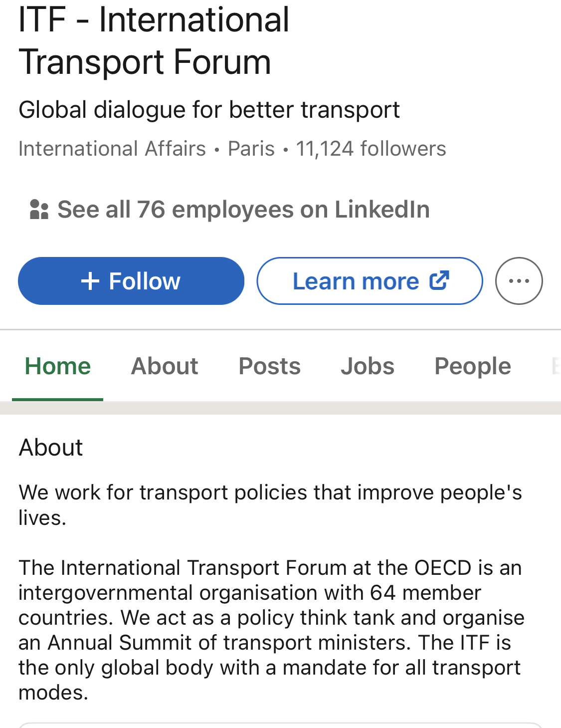Select the Jobs tab
Image resolution: width=561 pixels, height=728 pixels.
(x=368, y=366)
